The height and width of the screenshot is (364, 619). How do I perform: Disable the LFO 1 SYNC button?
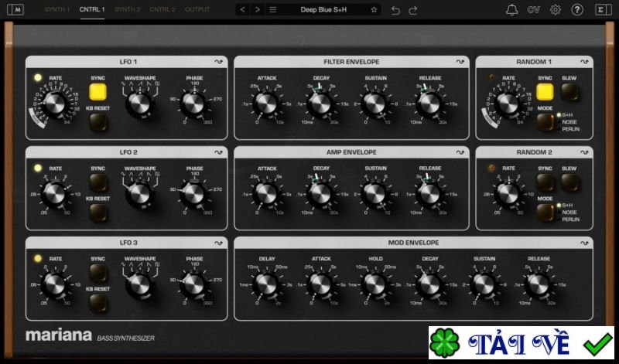pos(97,92)
